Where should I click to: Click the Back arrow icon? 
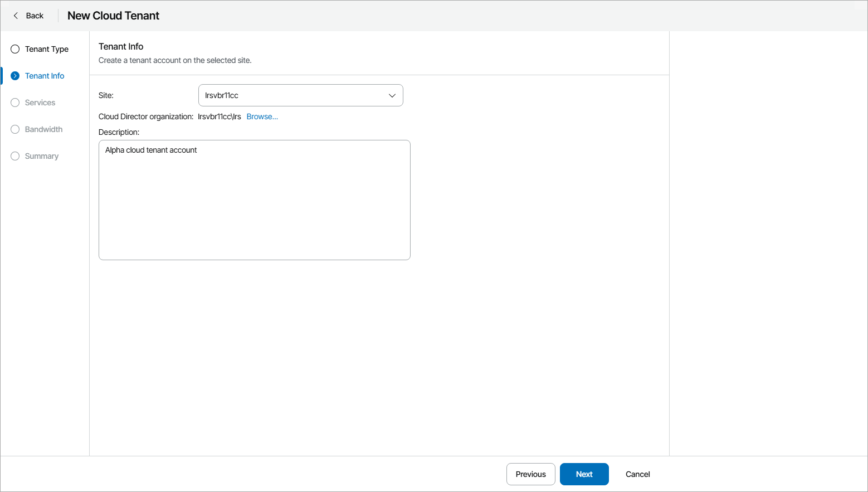coord(16,16)
